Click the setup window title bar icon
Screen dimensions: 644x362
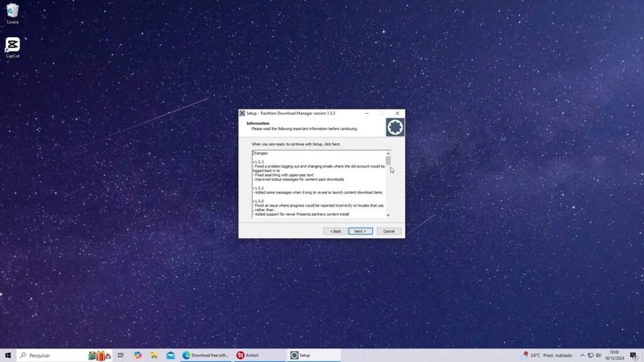(242, 113)
